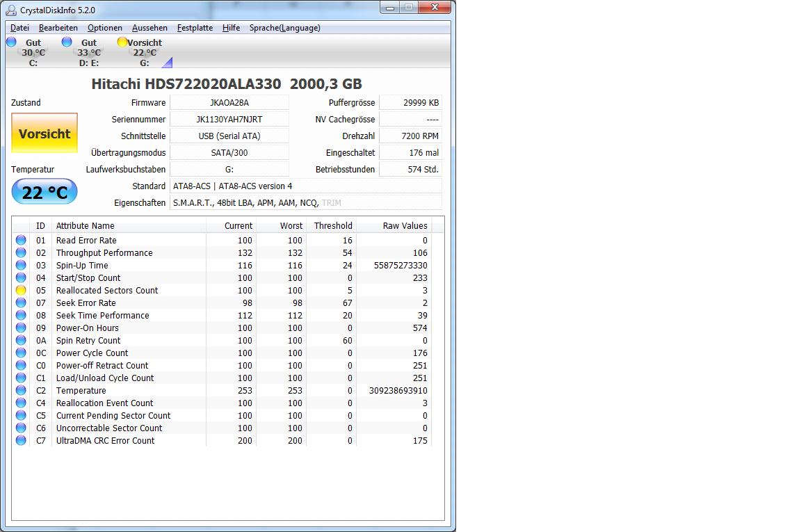Open the Bearbeiten menu
The height and width of the screenshot is (532, 801).
coord(58,28)
